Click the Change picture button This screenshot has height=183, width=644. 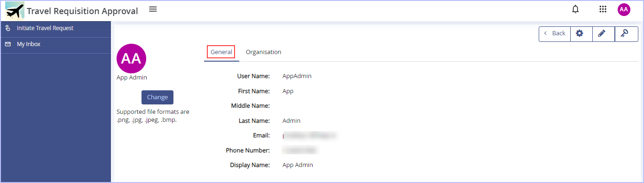(157, 97)
